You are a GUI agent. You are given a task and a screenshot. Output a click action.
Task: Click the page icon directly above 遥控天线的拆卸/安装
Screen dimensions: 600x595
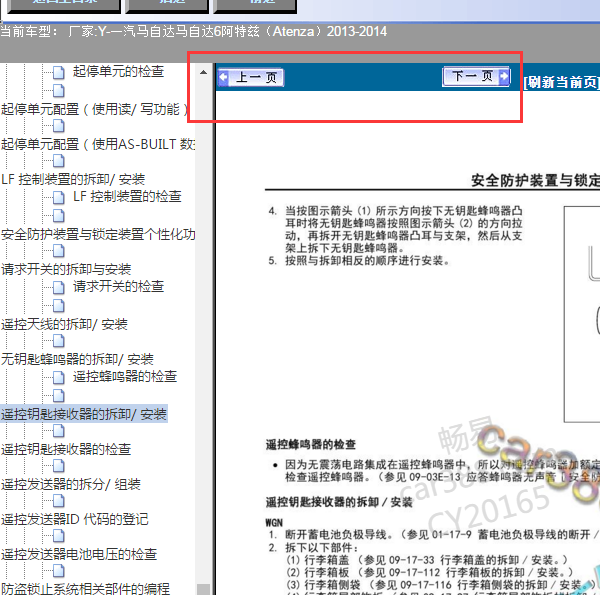(59, 306)
